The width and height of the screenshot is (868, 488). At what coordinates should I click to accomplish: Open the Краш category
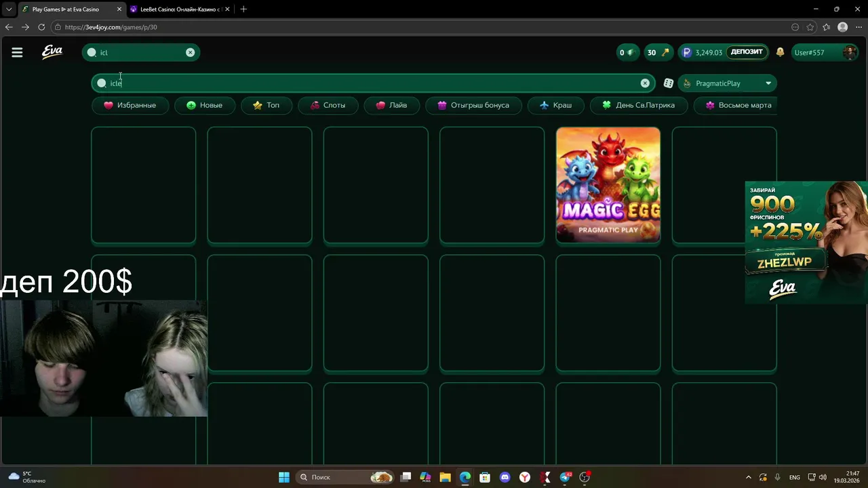click(555, 105)
